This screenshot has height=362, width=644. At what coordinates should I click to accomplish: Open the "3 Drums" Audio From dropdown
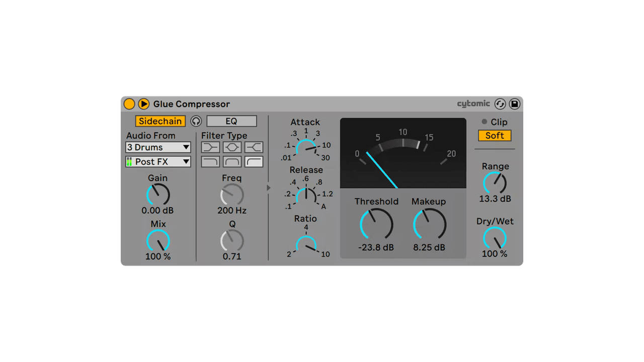pos(158,147)
